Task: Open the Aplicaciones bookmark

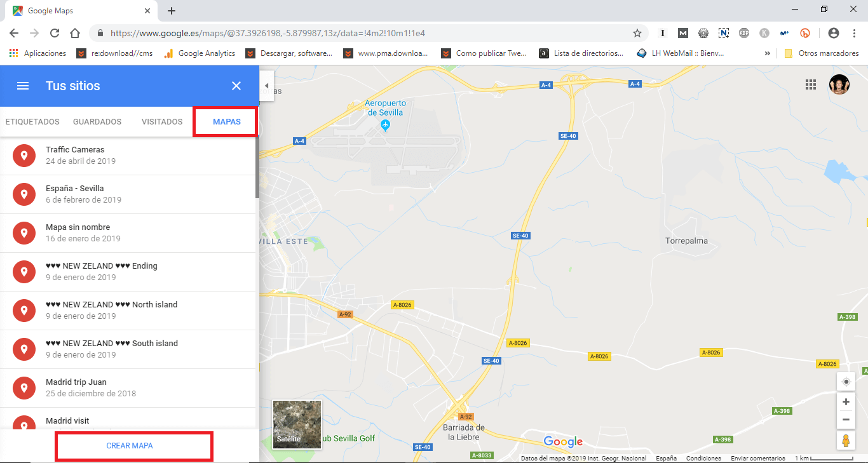Action: [37, 53]
